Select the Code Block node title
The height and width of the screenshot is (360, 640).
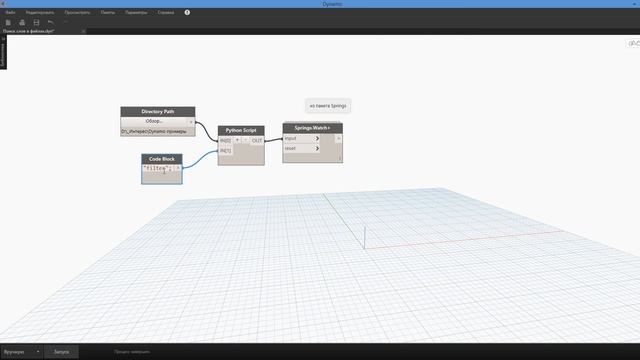pyautogui.click(x=162, y=159)
